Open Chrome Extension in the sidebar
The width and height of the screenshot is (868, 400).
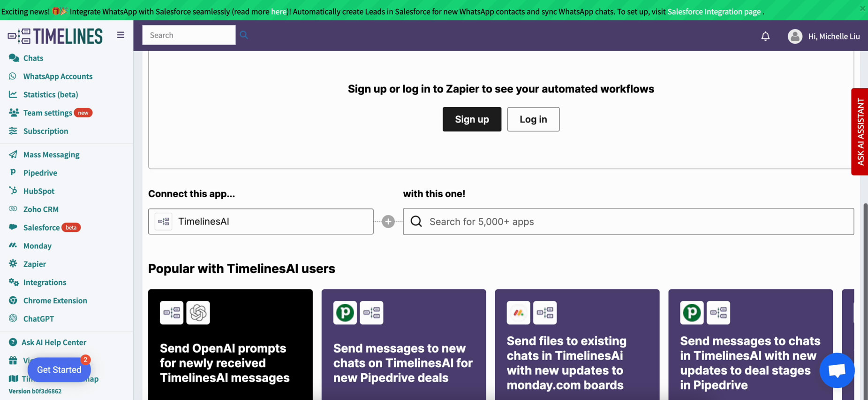click(x=55, y=301)
